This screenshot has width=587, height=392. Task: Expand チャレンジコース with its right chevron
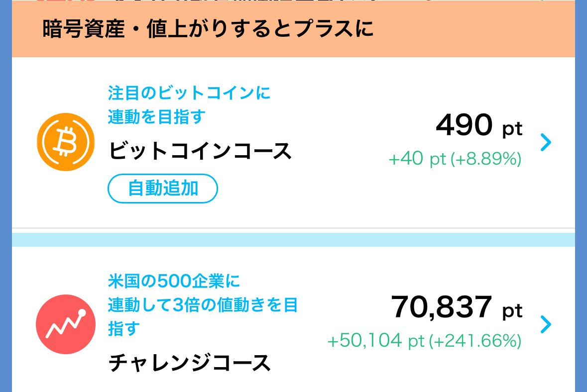(547, 325)
